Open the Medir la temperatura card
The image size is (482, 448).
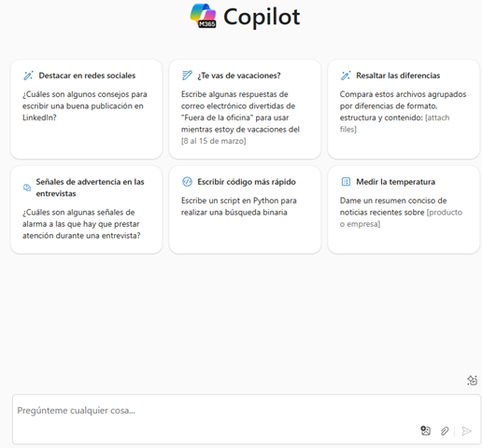click(404, 210)
